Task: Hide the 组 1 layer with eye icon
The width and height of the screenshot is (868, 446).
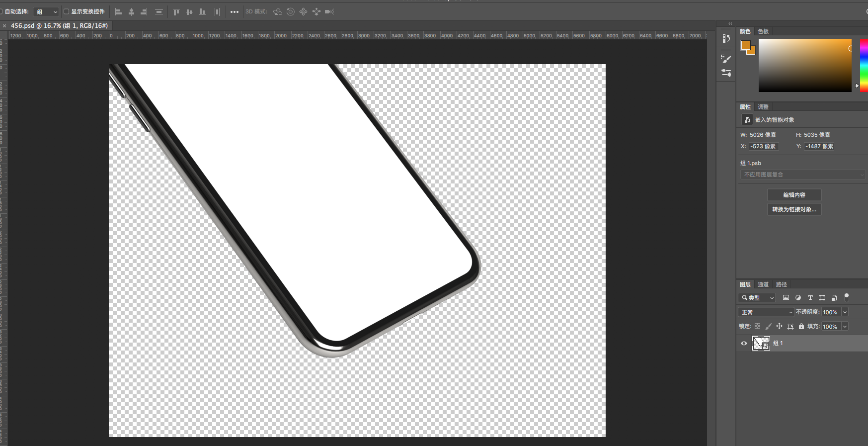Action: (x=744, y=343)
